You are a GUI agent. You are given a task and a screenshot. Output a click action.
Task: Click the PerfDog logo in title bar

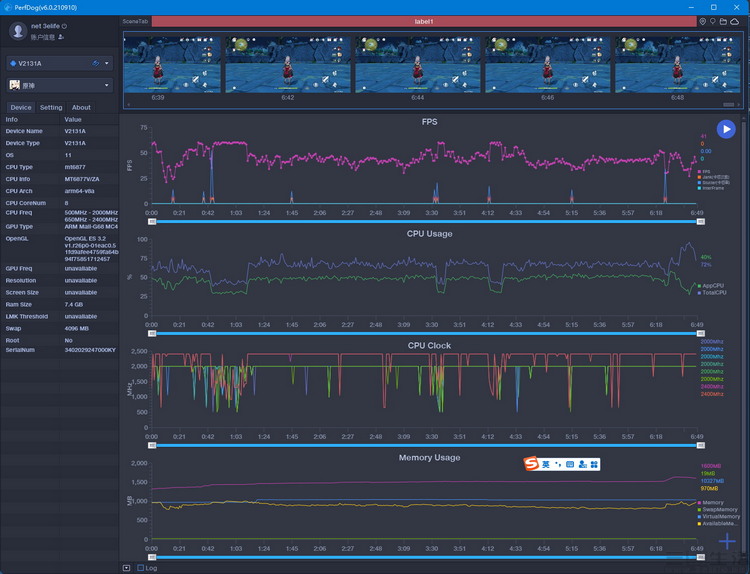click(7, 7)
